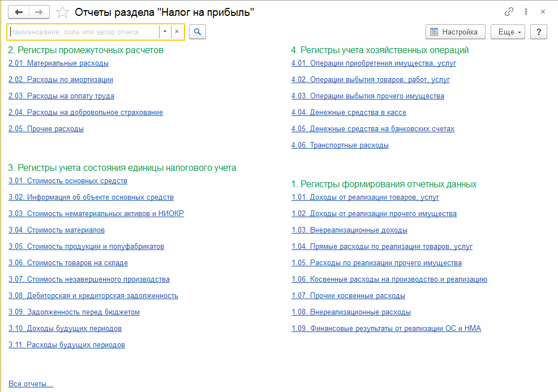Image resolution: width=558 pixels, height=392 pixels.
Task: Focus the report name search field
Action: (84, 32)
